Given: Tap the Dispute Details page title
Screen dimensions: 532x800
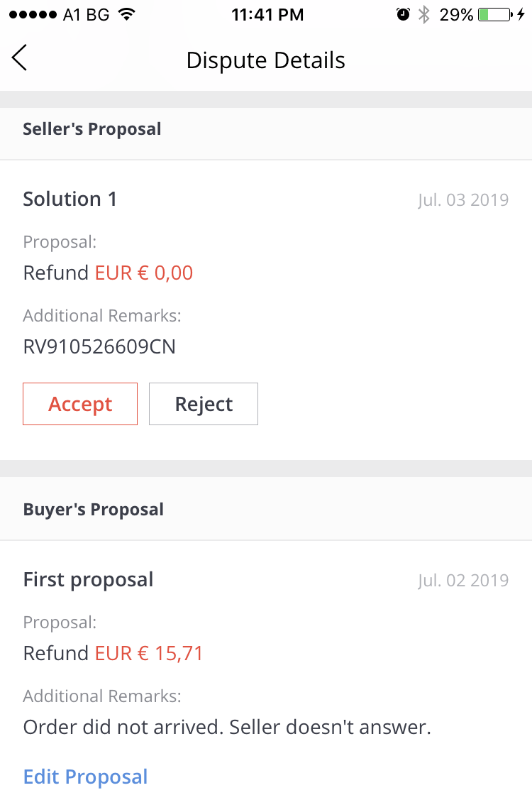Looking at the screenshot, I should tap(265, 60).
